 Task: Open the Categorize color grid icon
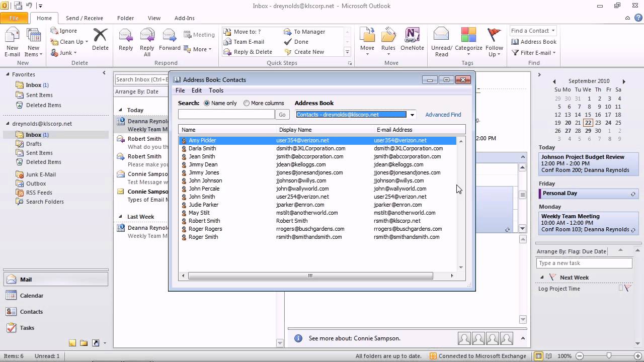468,34
